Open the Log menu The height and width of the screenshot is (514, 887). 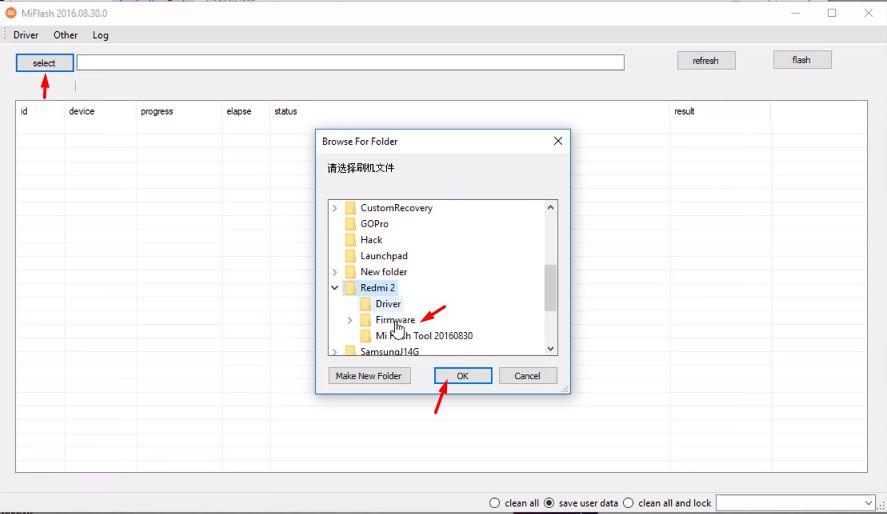pyautogui.click(x=100, y=35)
